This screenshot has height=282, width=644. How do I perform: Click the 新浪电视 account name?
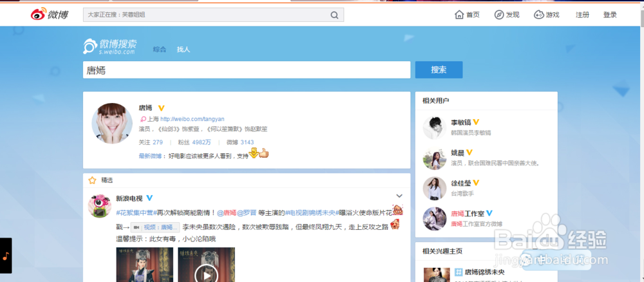coord(129,199)
